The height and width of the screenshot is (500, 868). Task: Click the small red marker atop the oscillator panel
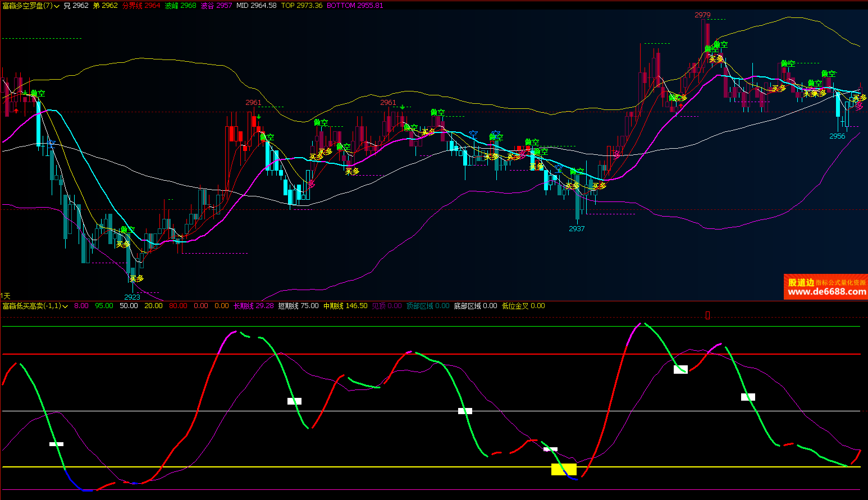pyautogui.click(x=707, y=315)
